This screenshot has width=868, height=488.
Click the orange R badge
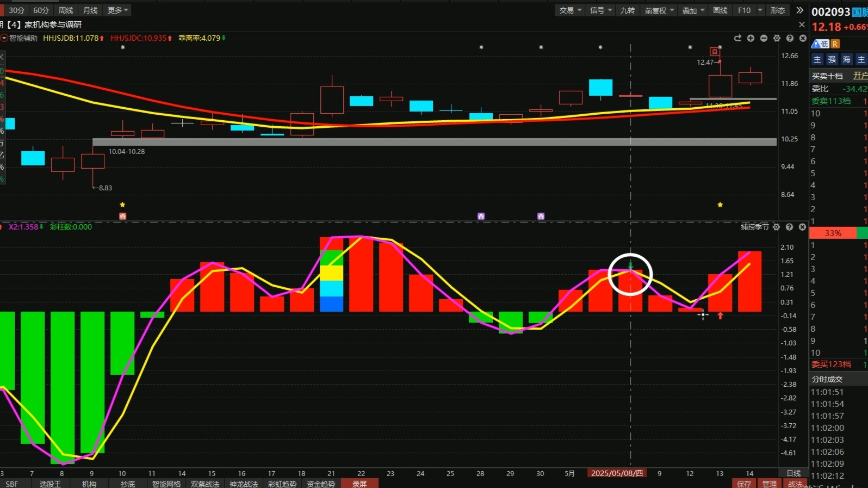coord(835,44)
